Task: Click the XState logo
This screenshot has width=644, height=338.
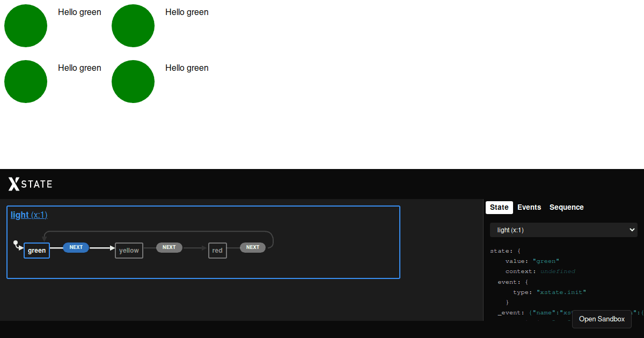Action: point(30,184)
